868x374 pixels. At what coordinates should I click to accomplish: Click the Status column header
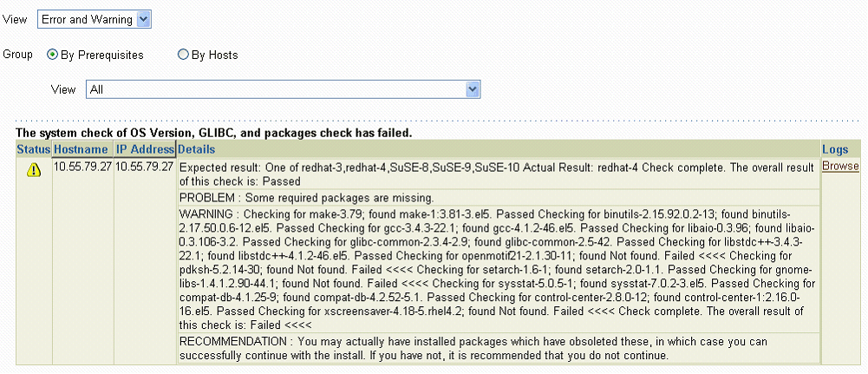coord(34,149)
